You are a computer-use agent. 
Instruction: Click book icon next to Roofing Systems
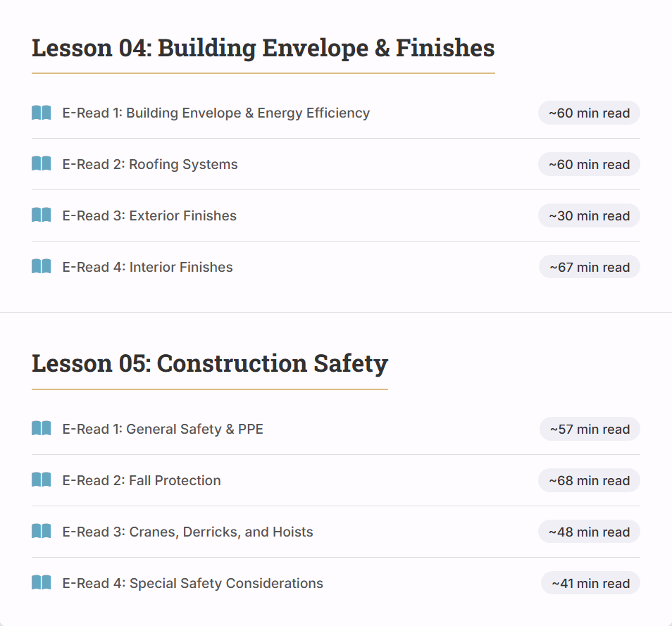pos(42,164)
